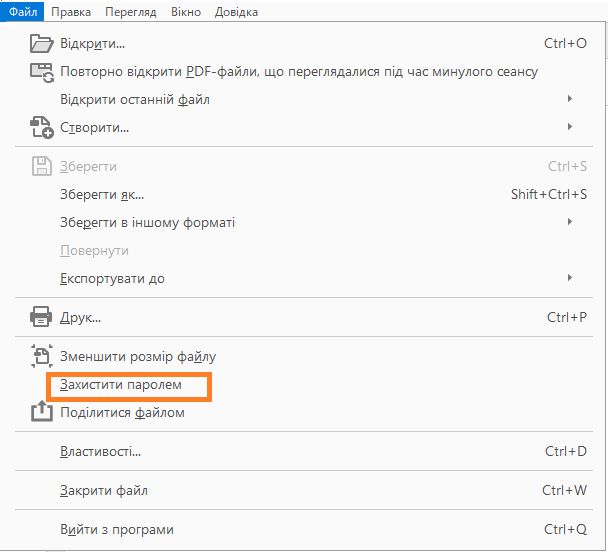This screenshot has width=608, height=552.
Task: Select 'Закрити файл' menu entry
Action: [x=104, y=491]
